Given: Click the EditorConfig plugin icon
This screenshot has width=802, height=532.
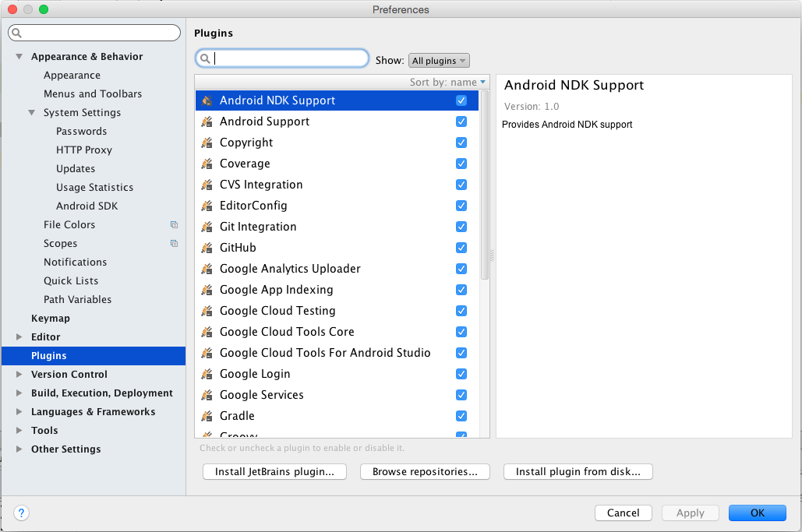Looking at the screenshot, I should point(207,206).
